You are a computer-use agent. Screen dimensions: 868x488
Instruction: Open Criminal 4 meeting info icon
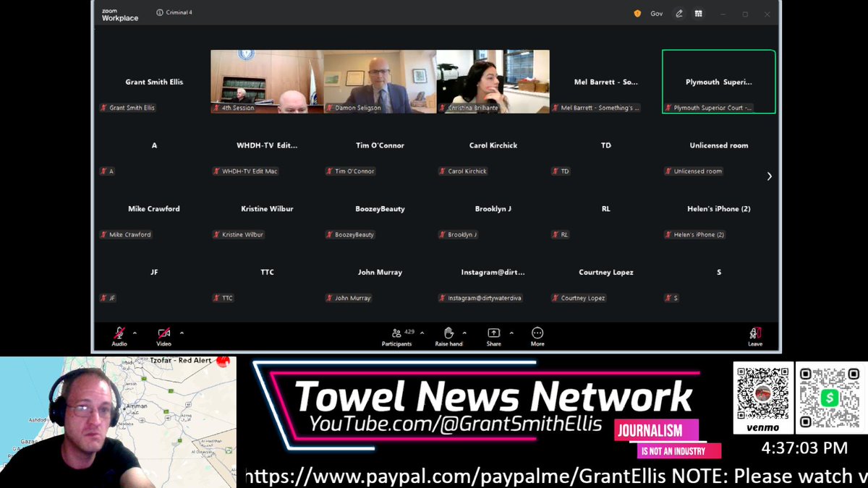point(159,13)
